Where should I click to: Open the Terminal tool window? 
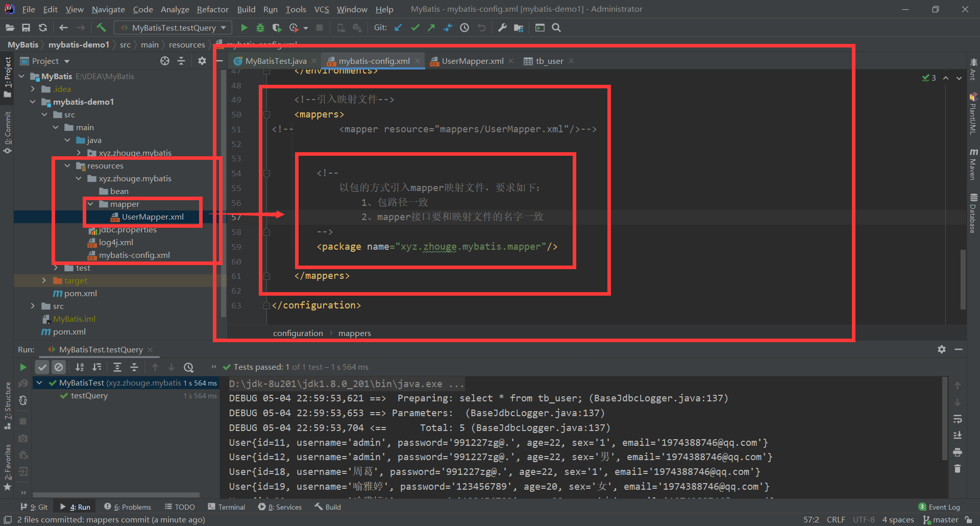(x=227, y=507)
